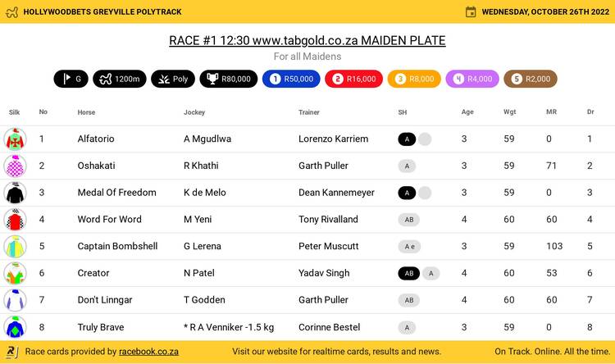
Task: Click the Jockey column header
Action: point(194,112)
